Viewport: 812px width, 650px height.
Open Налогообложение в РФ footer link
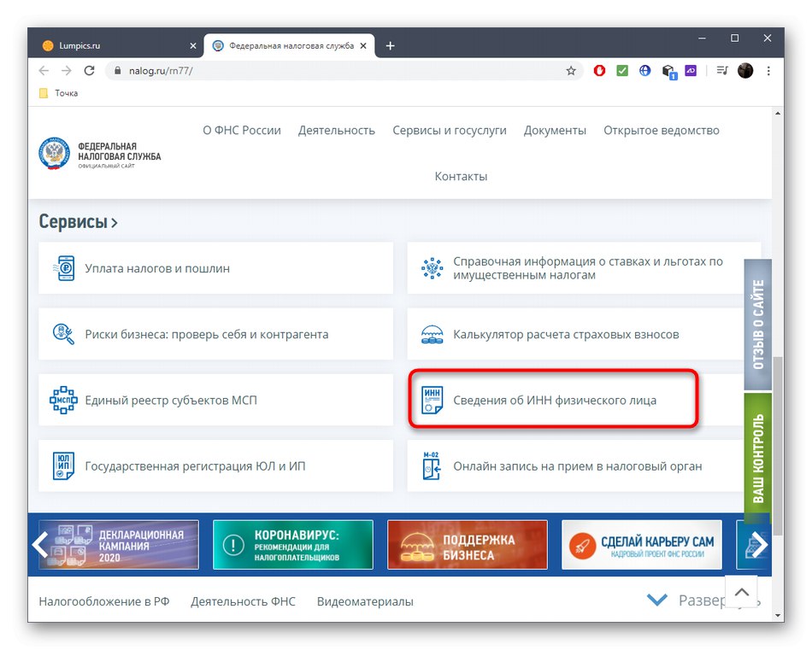tap(104, 601)
